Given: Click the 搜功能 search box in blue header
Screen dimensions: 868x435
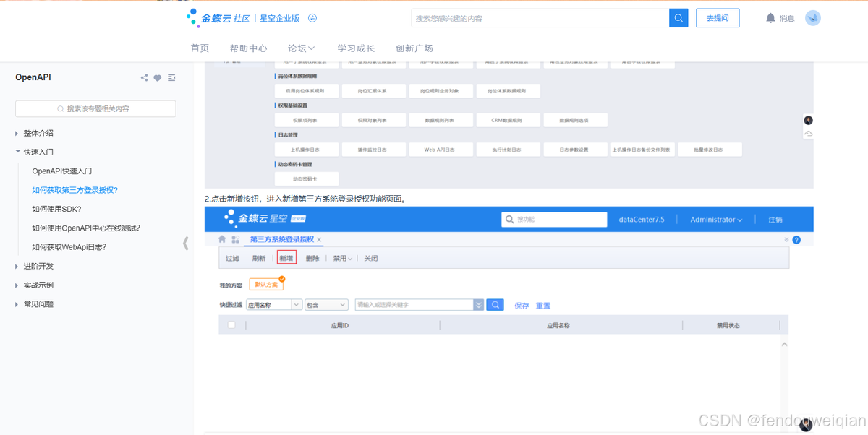Looking at the screenshot, I should click(555, 219).
